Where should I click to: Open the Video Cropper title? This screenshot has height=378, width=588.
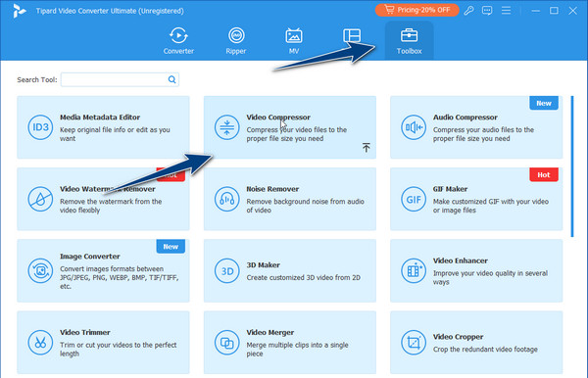458,337
